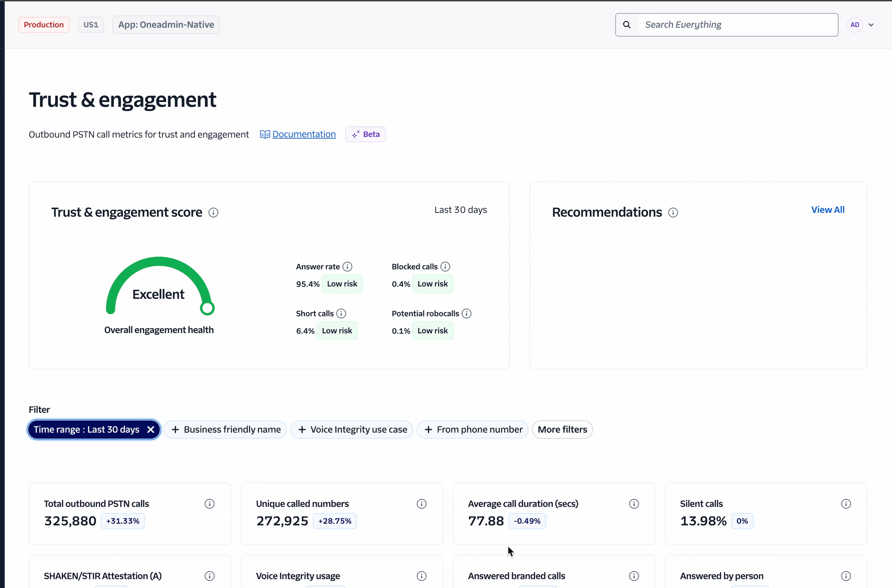Image resolution: width=892 pixels, height=588 pixels.
Task: Click the Last 30 days score label
Action: (460, 210)
